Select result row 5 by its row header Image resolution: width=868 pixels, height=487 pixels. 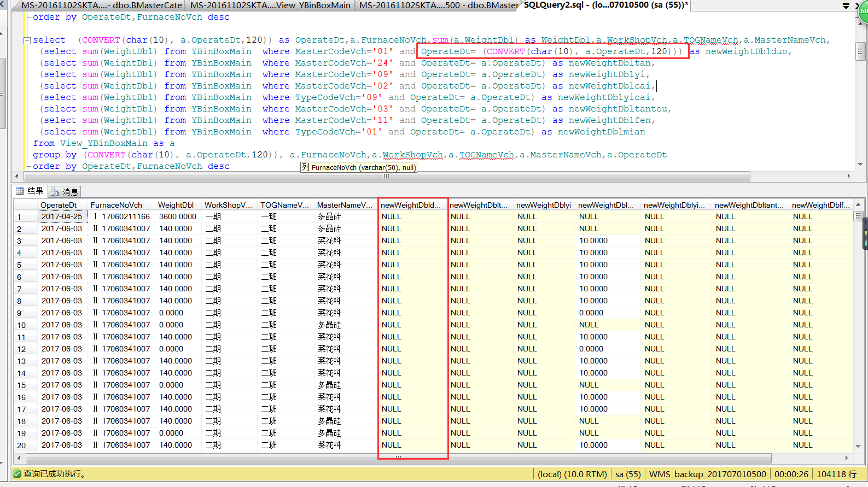tap(26, 265)
